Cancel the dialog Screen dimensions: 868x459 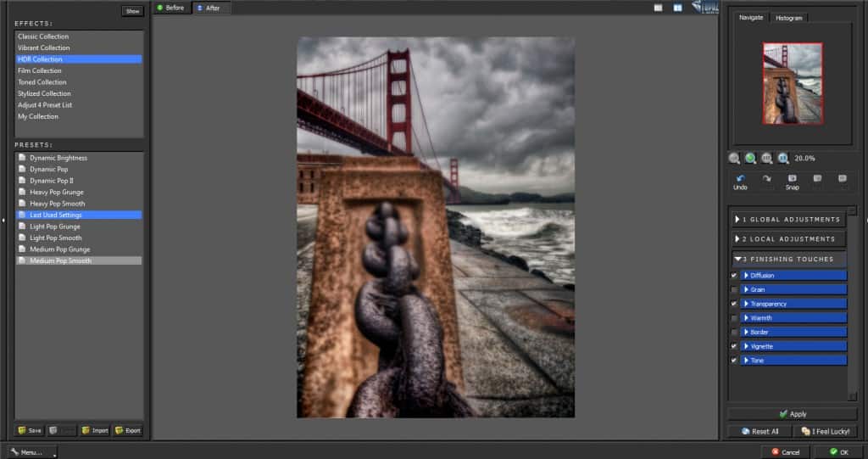click(786, 452)
